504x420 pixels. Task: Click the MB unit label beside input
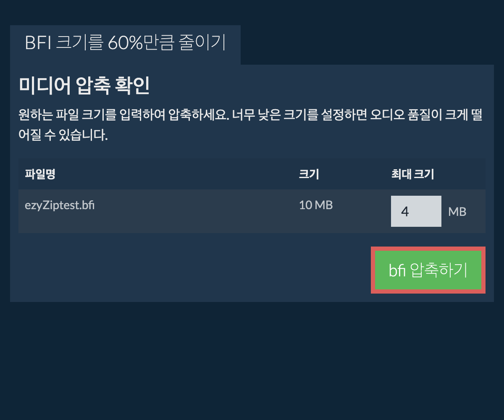(457, 212)
